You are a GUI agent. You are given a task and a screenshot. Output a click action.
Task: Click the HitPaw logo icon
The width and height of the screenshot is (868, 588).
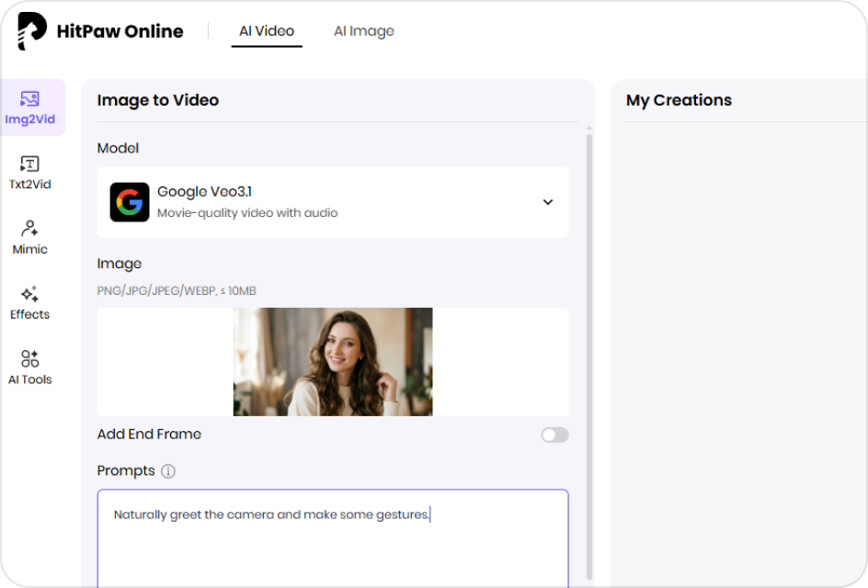31,31
